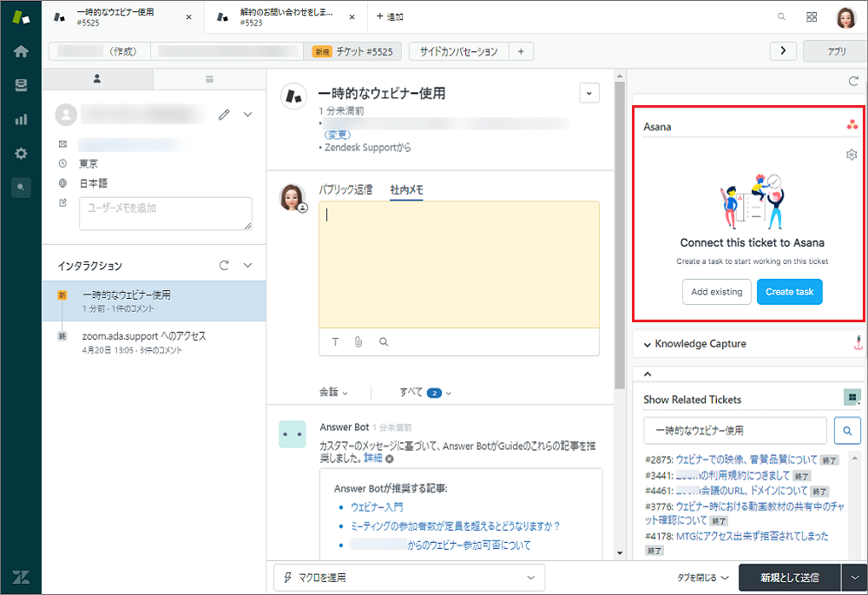Open the 会話 filter dropdown
This screenshot has height=595, width=868.
[333, 393]
